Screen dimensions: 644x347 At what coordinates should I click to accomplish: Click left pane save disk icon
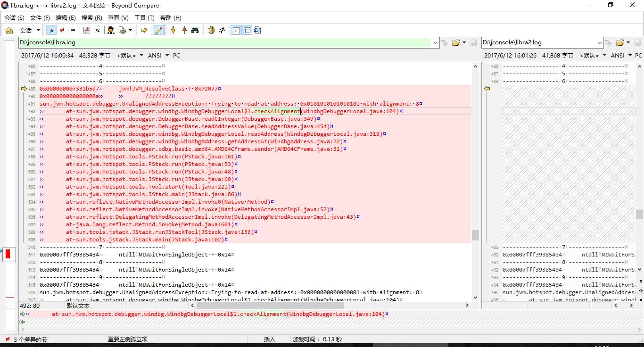(474, 42)
